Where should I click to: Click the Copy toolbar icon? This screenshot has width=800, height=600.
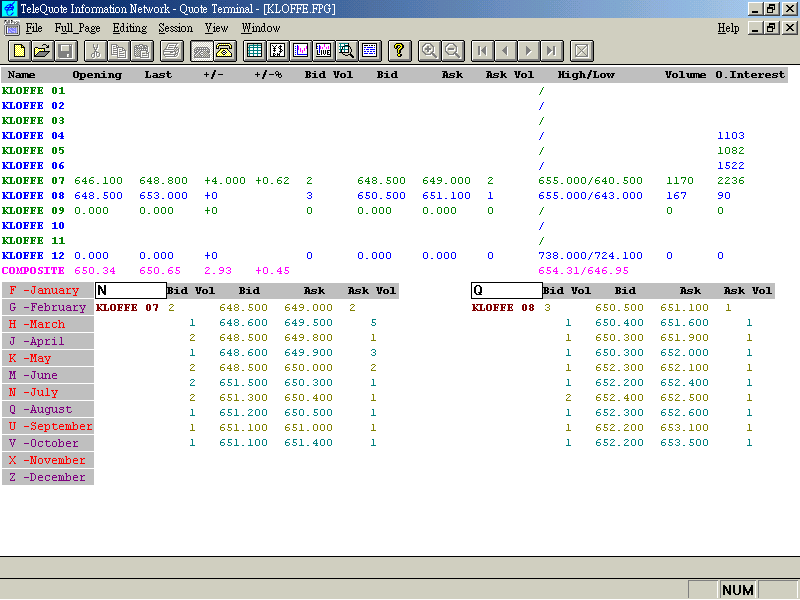click(x=118, y=51)
